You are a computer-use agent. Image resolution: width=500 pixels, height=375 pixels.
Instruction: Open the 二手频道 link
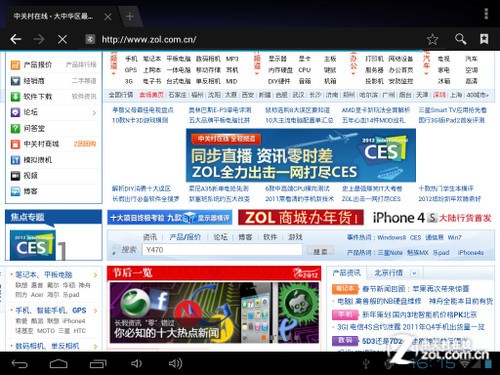pos(84,81)
